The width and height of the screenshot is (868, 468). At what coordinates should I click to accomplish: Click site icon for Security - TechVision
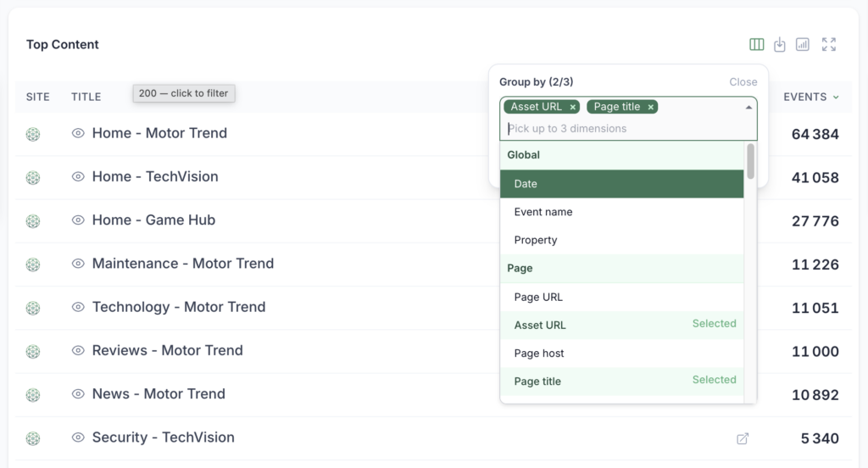point(33,438)
